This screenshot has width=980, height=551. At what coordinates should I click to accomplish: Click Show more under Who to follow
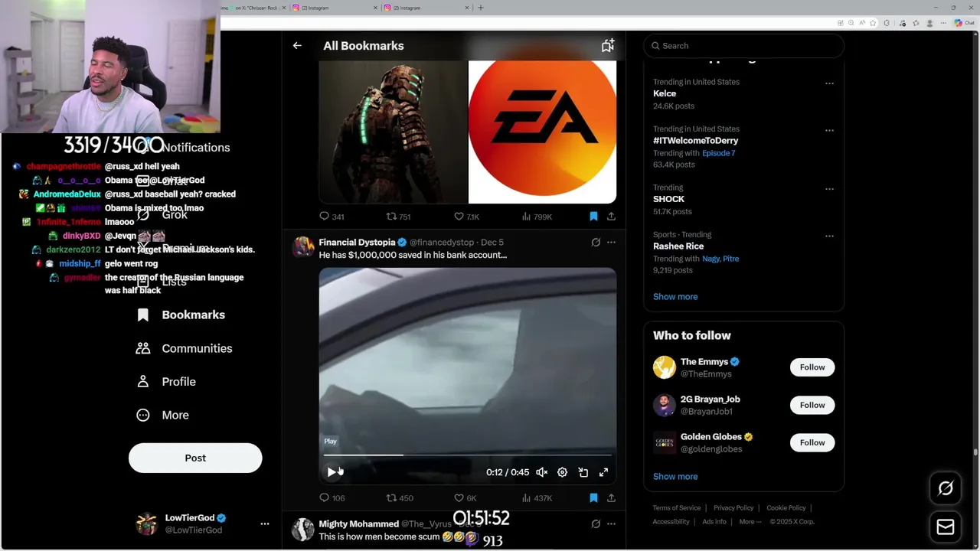click(x=675, y=477)
